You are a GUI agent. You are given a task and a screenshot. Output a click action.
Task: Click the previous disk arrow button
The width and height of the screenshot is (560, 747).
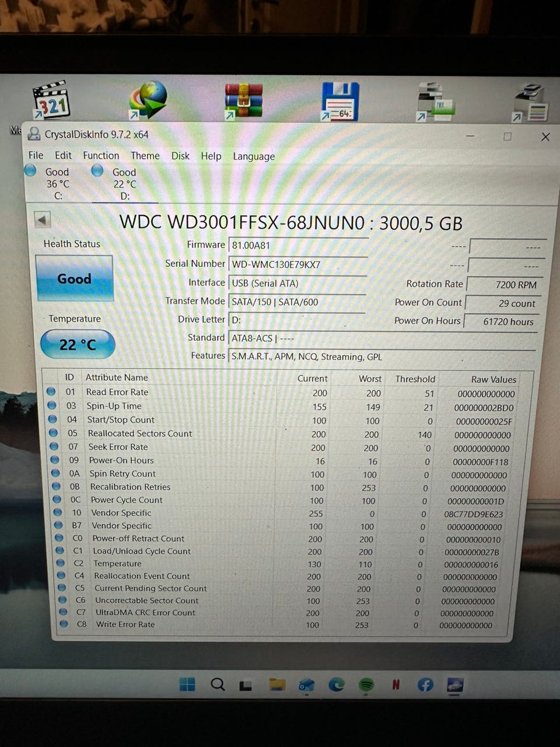(x=43, y=220)
